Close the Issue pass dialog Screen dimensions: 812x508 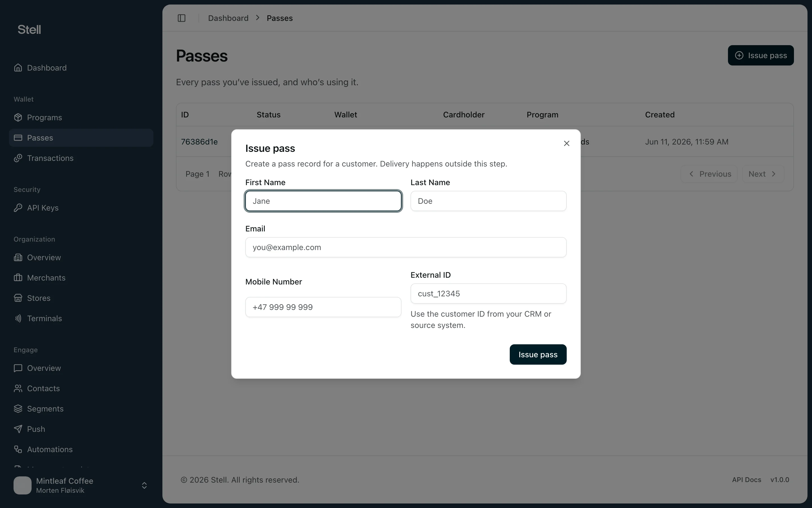click(567, 143)
